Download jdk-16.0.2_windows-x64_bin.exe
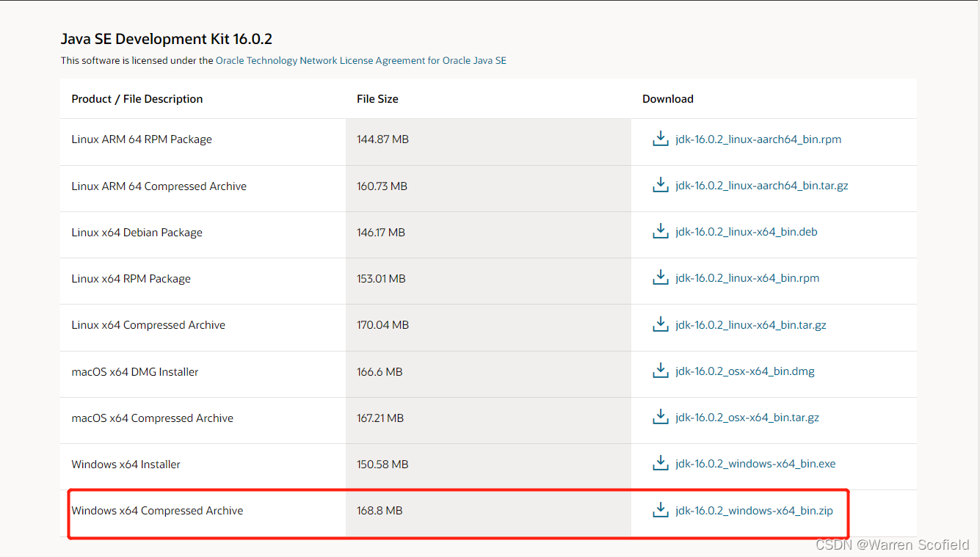980x557 pixels. coord(755,464)
